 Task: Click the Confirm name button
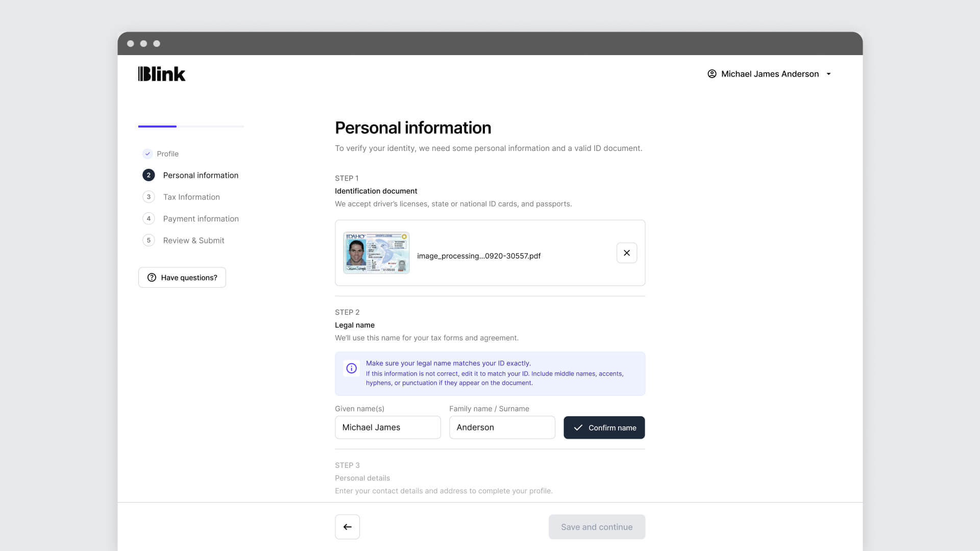[x=604, y=428]
